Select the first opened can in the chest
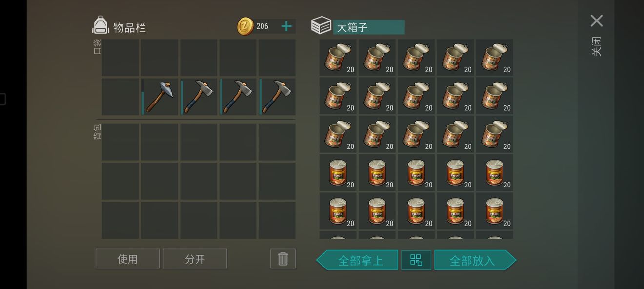644x289 pixels. [x=338, y=58]
